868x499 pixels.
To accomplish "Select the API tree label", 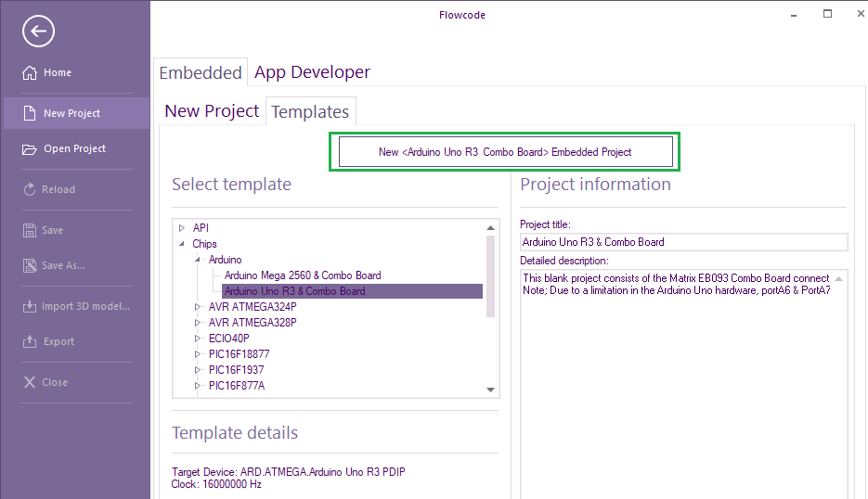I will pyautogui.click(x=201, y=228).
